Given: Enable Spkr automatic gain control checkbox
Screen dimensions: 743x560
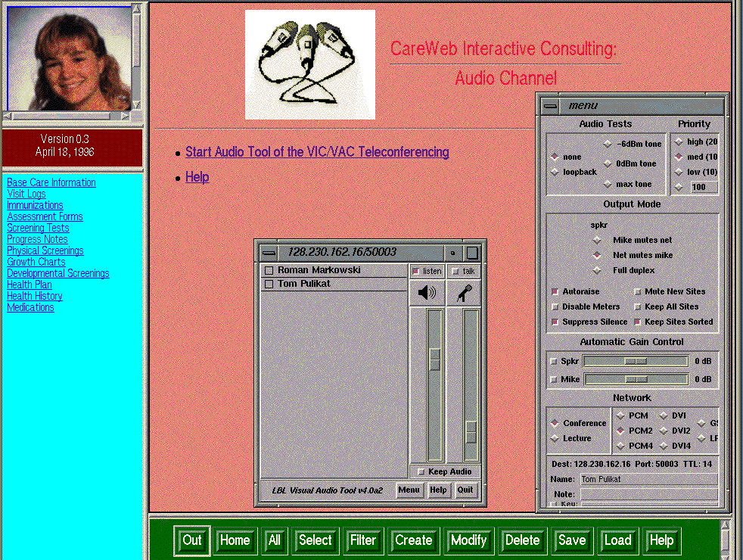Looking at the screenshot, I should [x=553, y=362].
